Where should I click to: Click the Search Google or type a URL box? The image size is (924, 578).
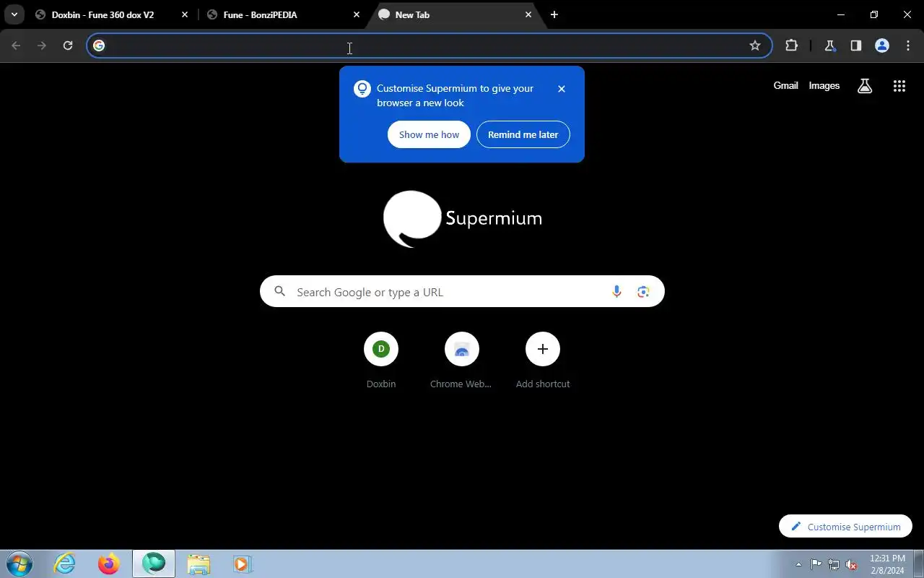point(462,292)
